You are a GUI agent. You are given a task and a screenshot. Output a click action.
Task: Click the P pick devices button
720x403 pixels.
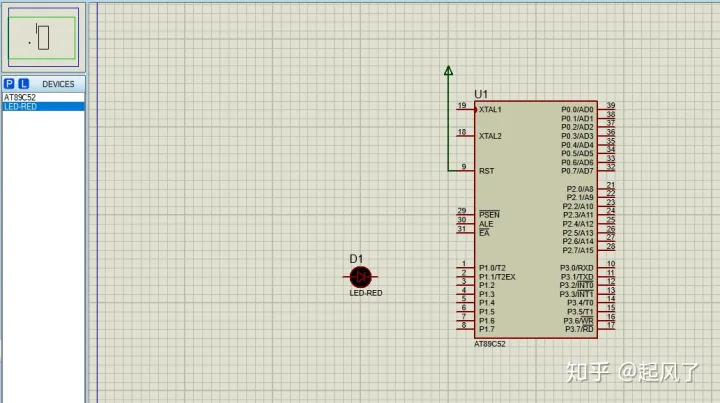pos(9,84)
